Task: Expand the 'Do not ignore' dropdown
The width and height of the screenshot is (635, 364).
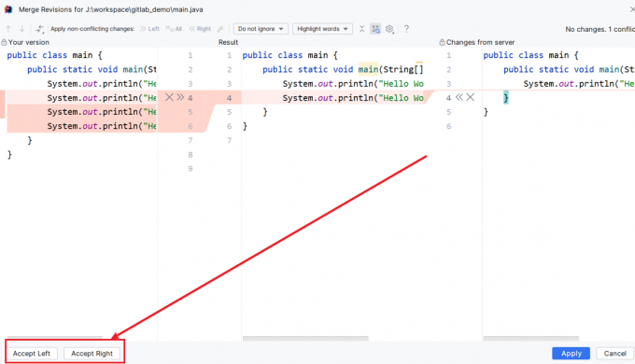Action: click(261, 29)
